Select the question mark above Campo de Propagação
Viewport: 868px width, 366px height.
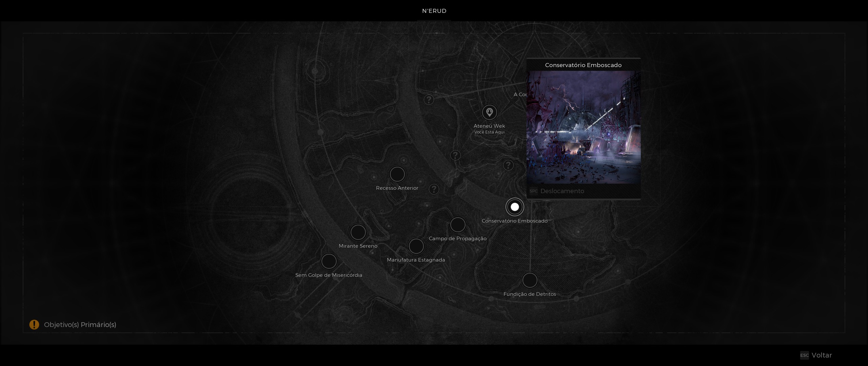pyautogui.click(x=455, y=155)
